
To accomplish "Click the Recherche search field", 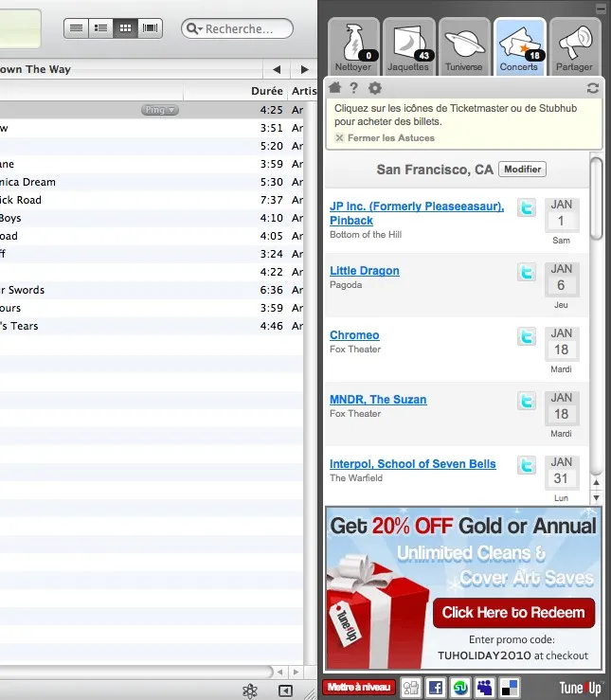I will pos(237,28).
